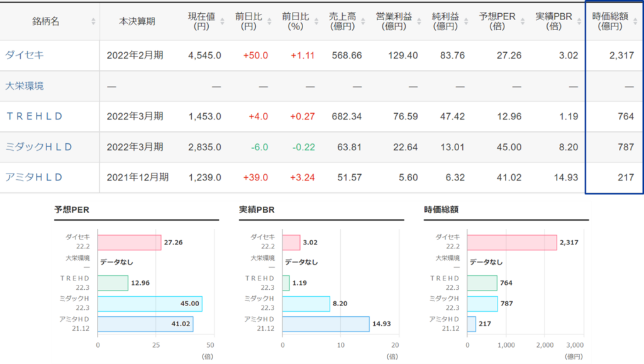This screenshot has width=644, height=364.
Task: Click the アミタＨＤ bar in 時価総額 chart
Action: point(472,324)
